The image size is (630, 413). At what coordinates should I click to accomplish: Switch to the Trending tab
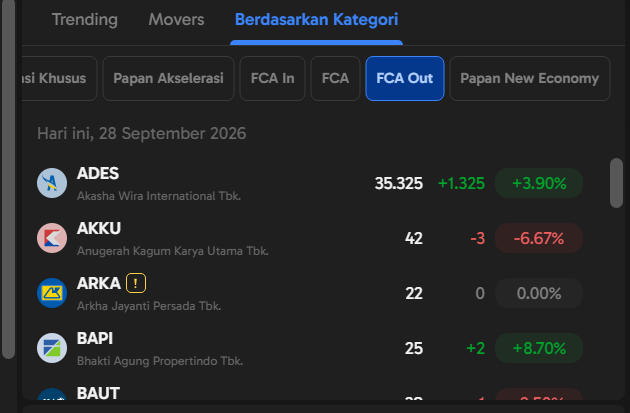[85, 19]
